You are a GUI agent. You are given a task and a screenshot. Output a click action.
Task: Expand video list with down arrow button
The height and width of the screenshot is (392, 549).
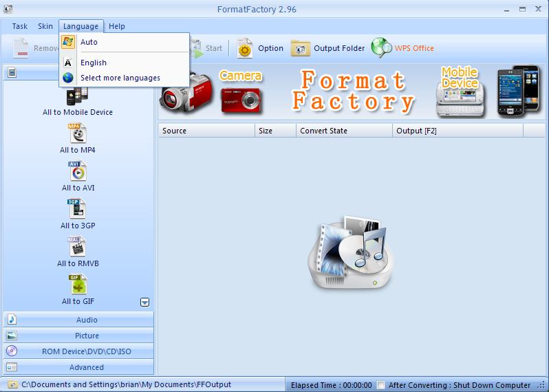click(x=144, y=302)
